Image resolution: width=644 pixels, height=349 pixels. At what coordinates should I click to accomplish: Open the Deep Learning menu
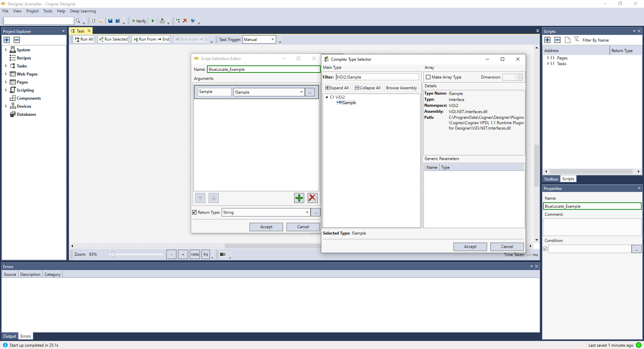tap(83, 11)
